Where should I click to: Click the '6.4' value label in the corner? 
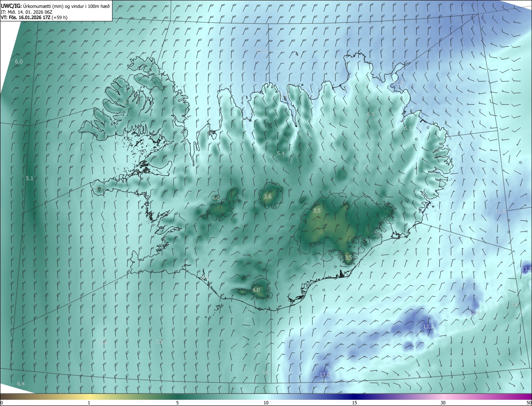21,384
